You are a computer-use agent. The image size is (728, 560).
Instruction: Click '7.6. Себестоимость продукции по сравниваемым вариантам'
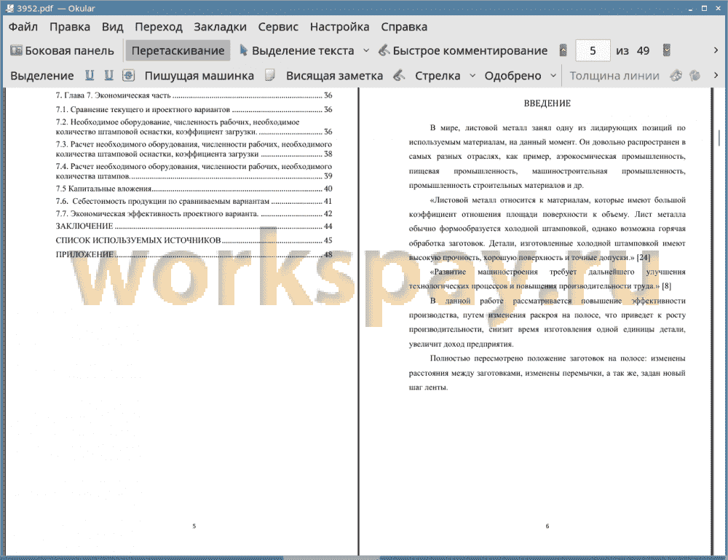[x=194, y=202]
